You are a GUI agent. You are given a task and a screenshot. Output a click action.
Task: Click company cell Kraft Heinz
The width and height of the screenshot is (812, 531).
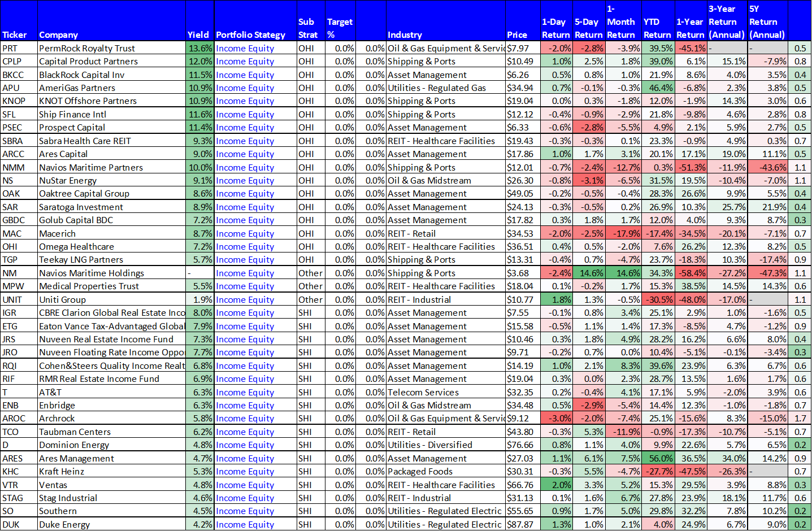pyautogui.click(x=111, y=472)
